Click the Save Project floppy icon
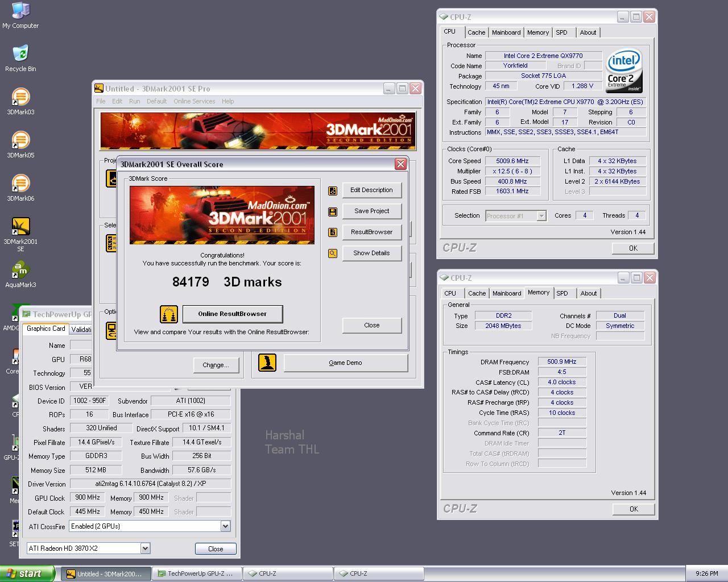Image resolution: width=728 pixels, height=582 pixels. (x=333, y=212)
